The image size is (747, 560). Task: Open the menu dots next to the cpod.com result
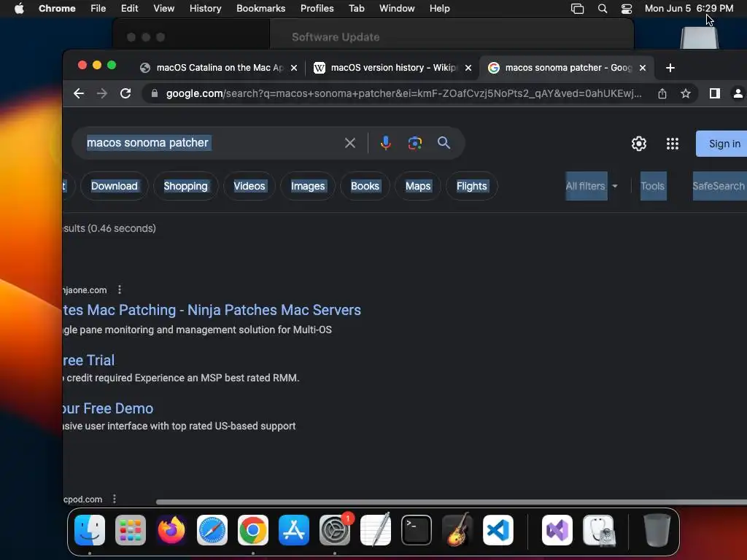[115, 499]
